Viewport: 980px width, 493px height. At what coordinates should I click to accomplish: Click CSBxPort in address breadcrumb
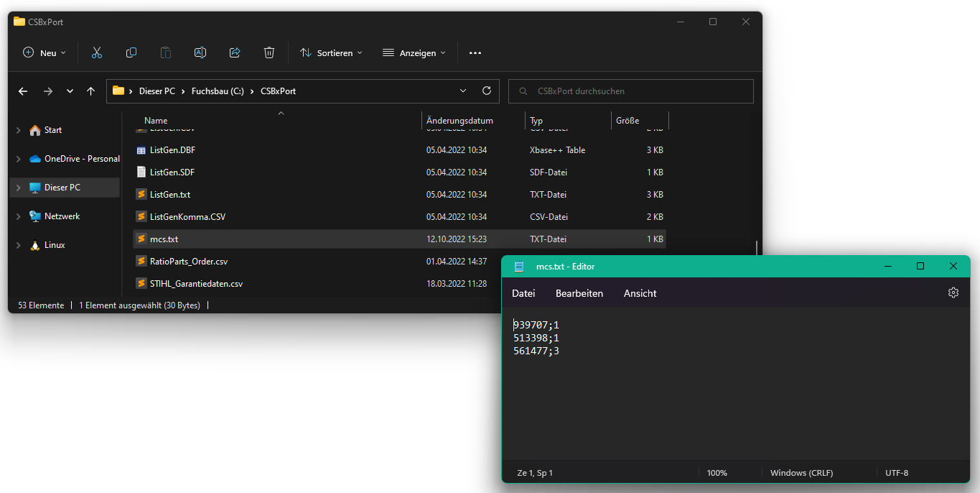[x=278, y=91]
